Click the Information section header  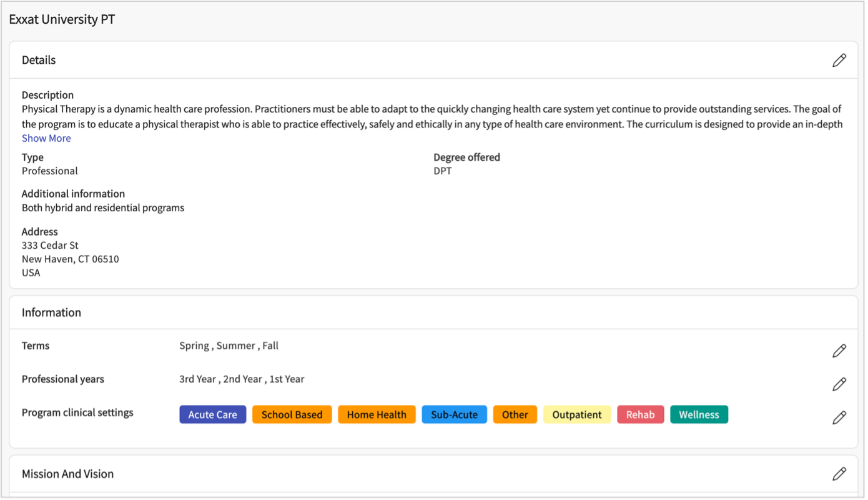click(51, 312)
